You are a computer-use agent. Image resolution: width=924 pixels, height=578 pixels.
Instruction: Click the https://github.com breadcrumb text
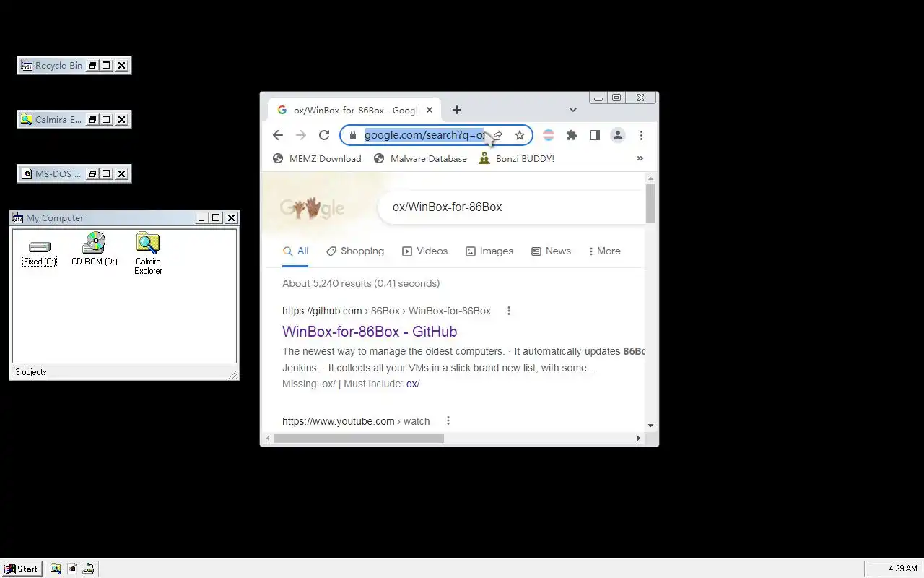[322, 311]
